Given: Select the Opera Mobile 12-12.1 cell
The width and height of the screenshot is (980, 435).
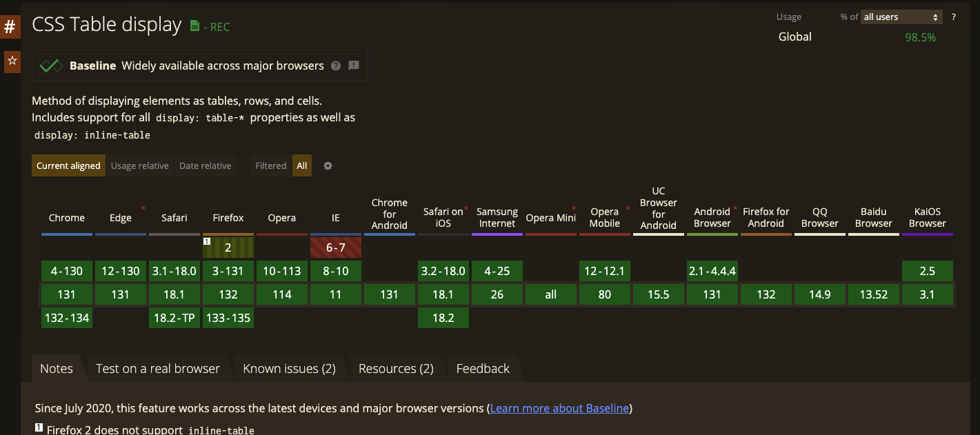Looking at the screenshot, I should click(x=605, y=271).
